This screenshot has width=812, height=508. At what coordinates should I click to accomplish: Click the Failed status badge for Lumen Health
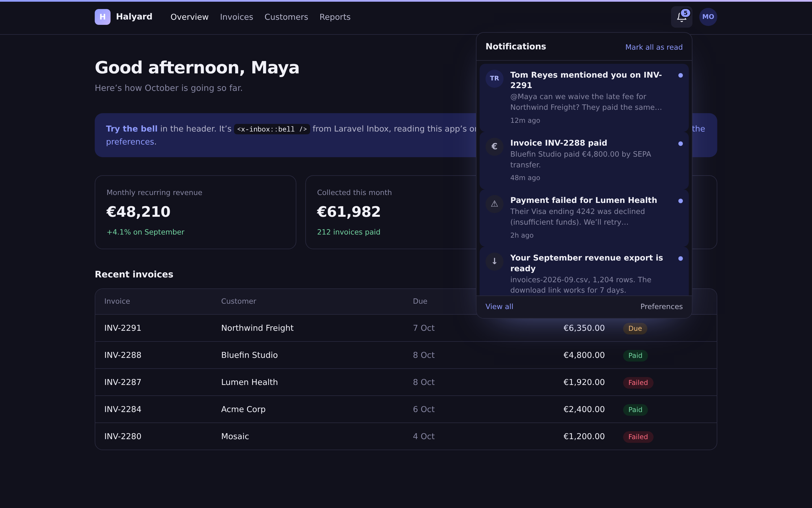pos(638,383)
